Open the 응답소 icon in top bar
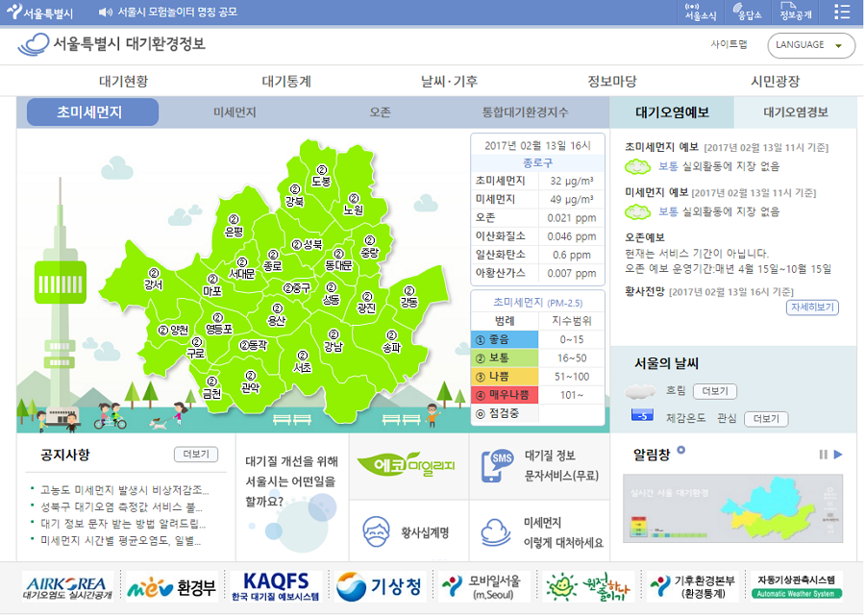 click(x=748, y=12)
